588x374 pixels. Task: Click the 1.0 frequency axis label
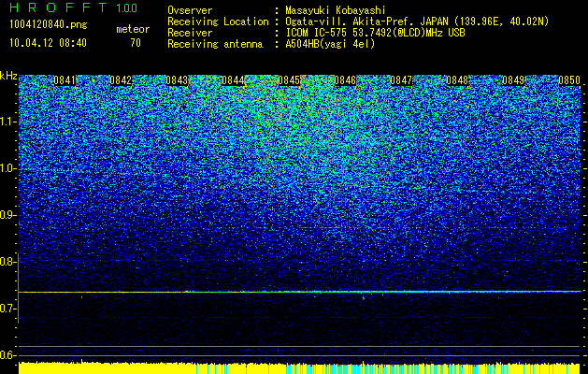tap(7, 169)
